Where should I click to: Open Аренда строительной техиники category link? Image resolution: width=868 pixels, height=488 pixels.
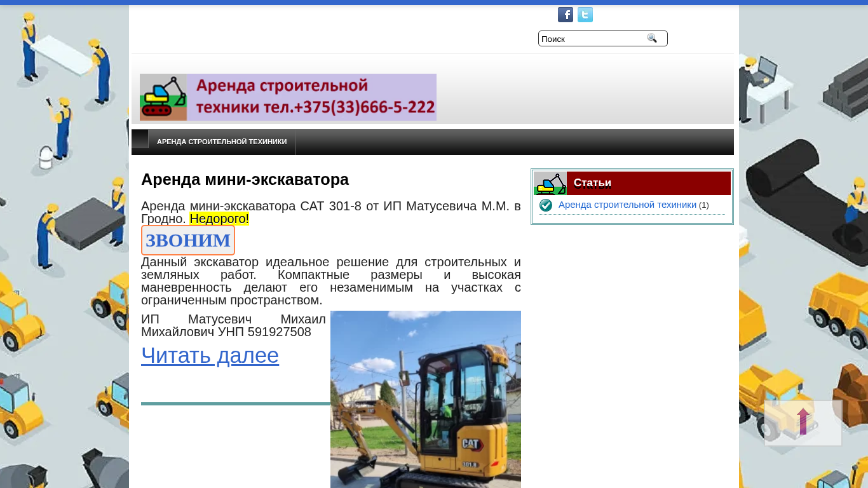click(627, 205)
